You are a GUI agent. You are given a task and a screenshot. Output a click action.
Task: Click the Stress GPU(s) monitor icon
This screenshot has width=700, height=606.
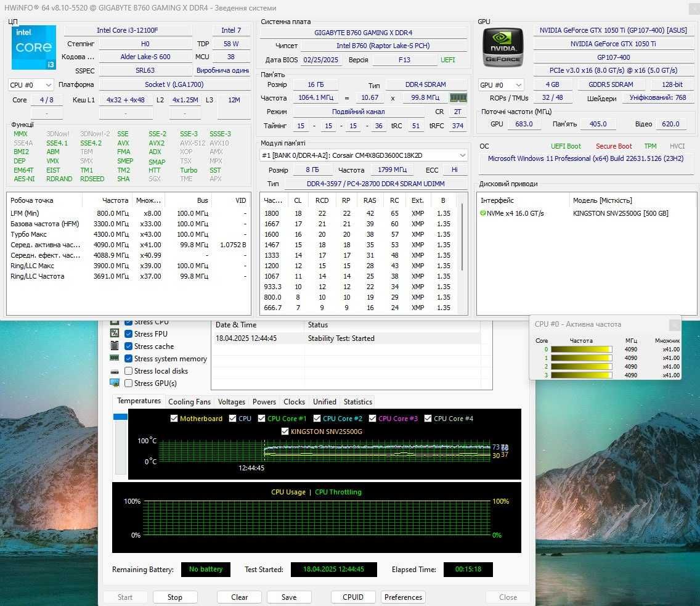(x=114, y=383)
